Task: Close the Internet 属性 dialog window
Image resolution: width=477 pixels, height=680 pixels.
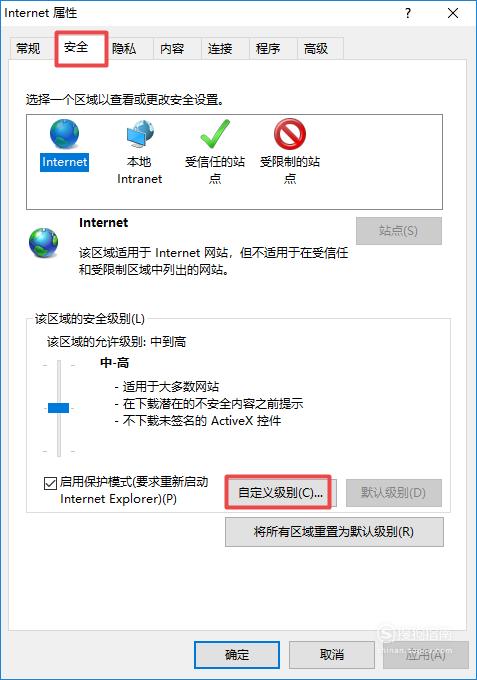Action: (x=453, y=13)
